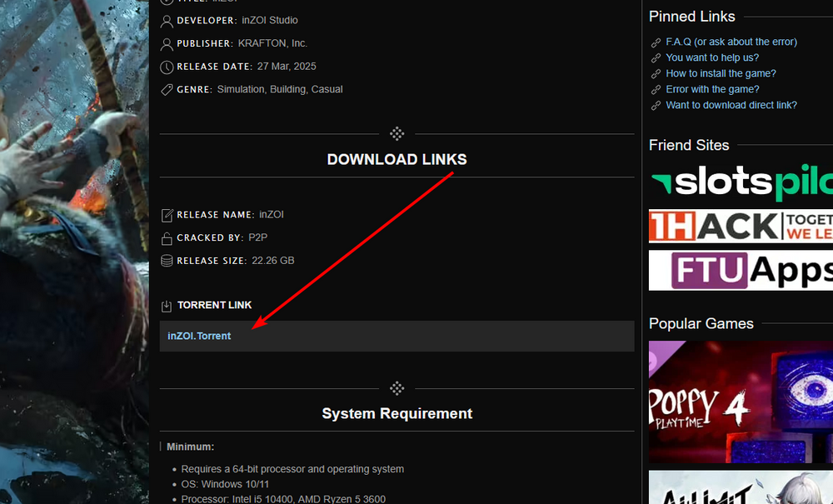Click chain icon beside 'How to install the game?'
The image size is (833, 504).
pyautogui.click(x=656, y=74)
